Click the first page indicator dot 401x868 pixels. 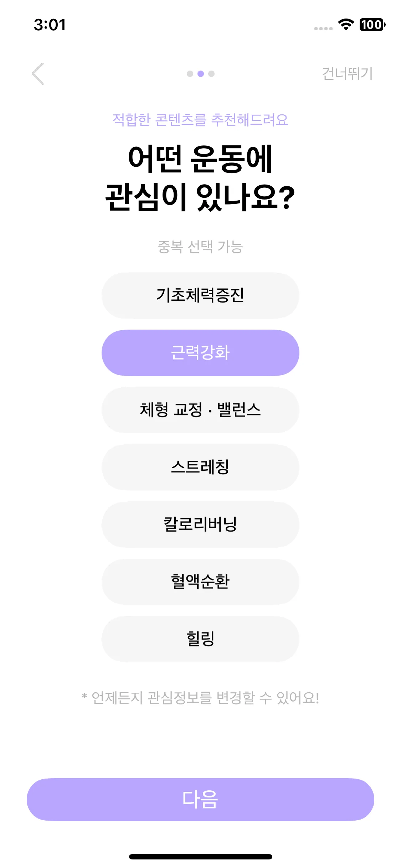pyautogui.click(x=190, y=74)
